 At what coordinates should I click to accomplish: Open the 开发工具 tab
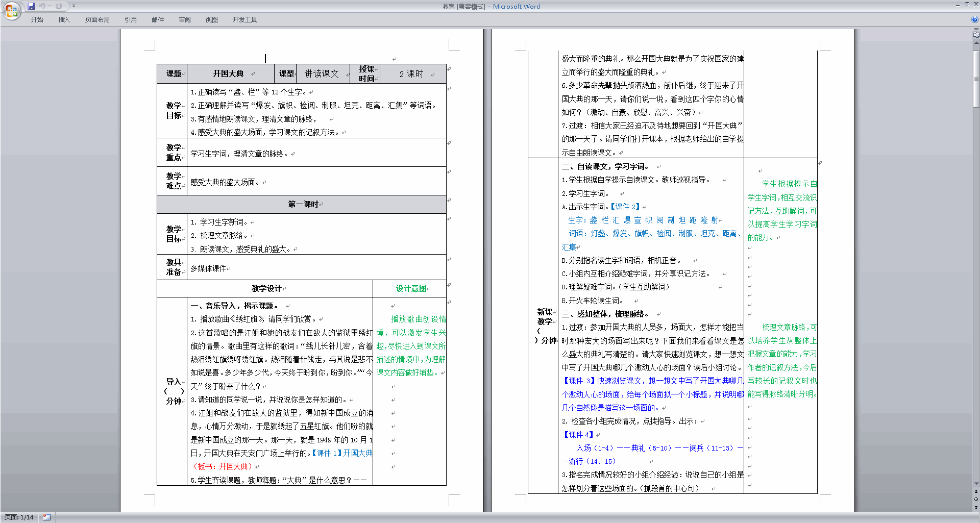coord(244,19)
